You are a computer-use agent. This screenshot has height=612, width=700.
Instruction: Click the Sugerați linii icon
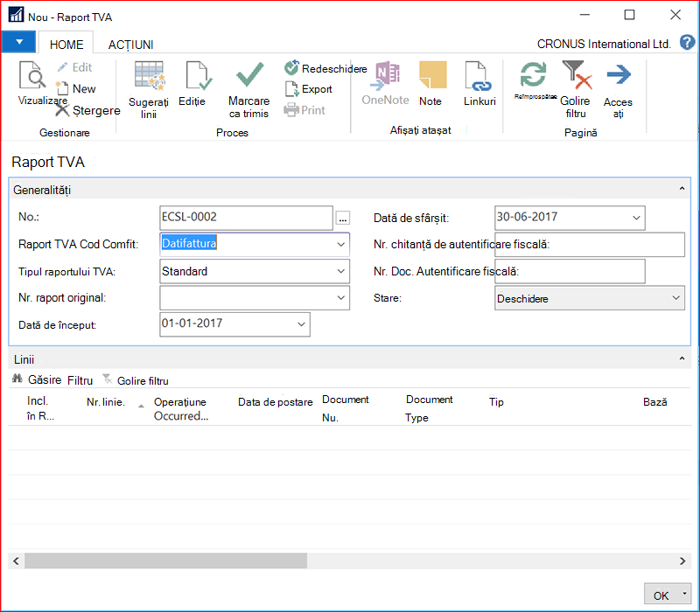tap(149, 75)
